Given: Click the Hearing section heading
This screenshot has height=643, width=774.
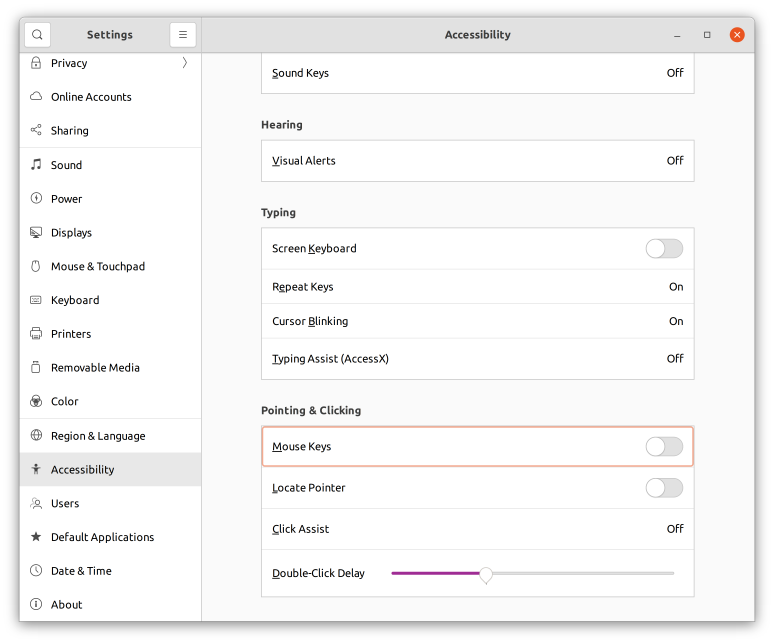Looking at the screenshot, I should 281,125.
